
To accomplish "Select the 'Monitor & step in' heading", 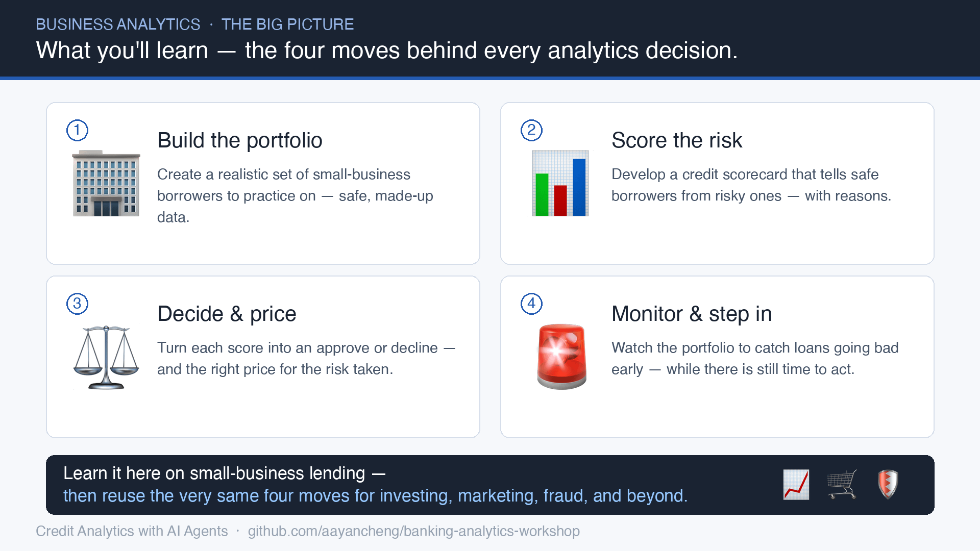I will click(x=692, y=314).
